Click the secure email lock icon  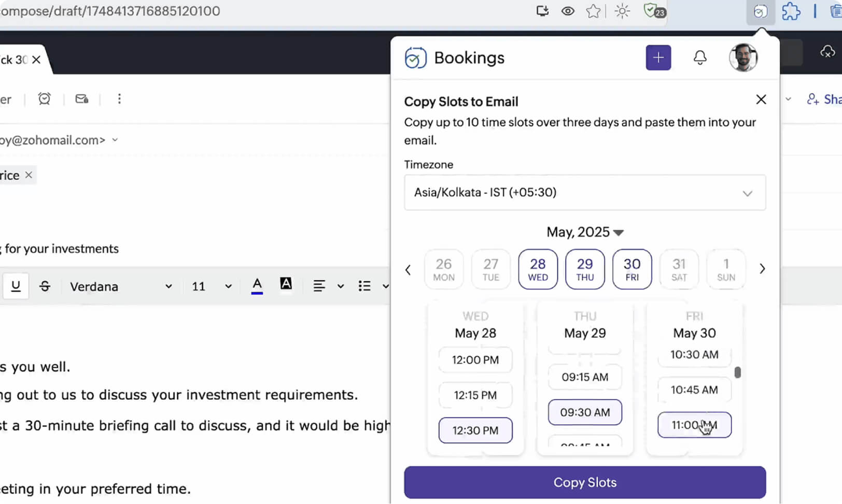[81, 98]
